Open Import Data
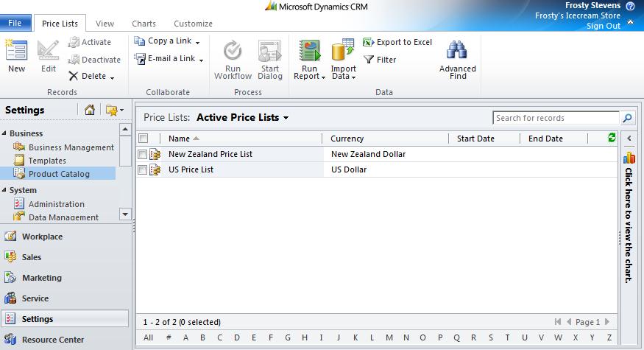This screenshot has width=644, height=350. pos(344,60)
